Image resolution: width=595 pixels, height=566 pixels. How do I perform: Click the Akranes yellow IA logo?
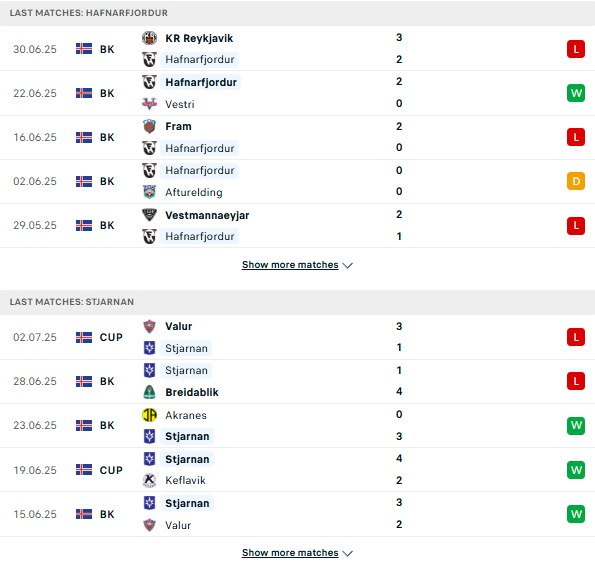pyautogui.click(x=149, y=415)
